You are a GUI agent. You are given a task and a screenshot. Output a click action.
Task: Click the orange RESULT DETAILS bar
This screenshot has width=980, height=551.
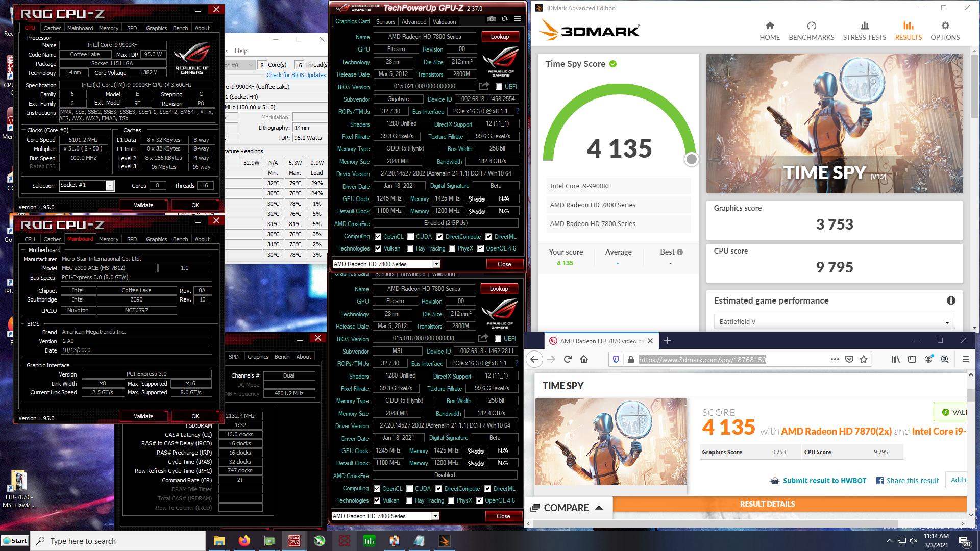[790, 504]
